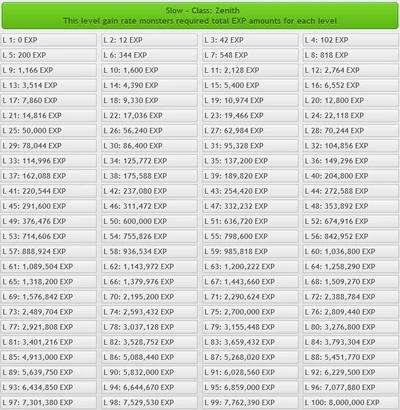Click the L 20: 12,800 EXP cell
400x410 pixels.
point(351,100)
